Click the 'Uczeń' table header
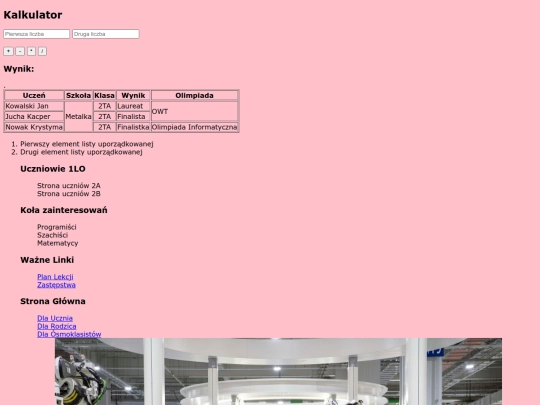The height and width of the screenshot is (405, 540). [34, 95]
